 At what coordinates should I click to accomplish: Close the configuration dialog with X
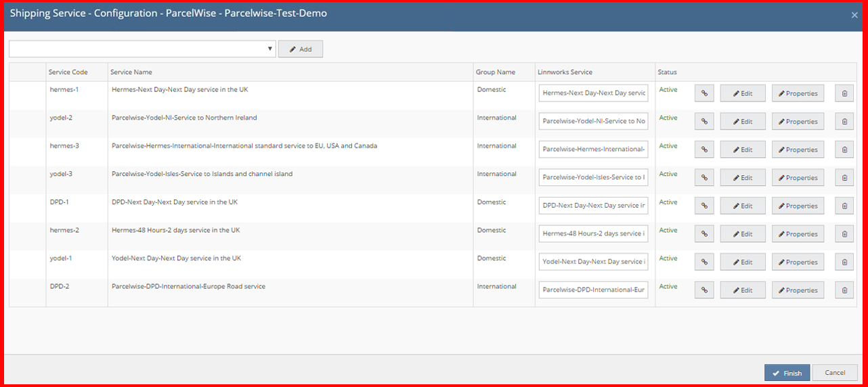tap(854, 15)
